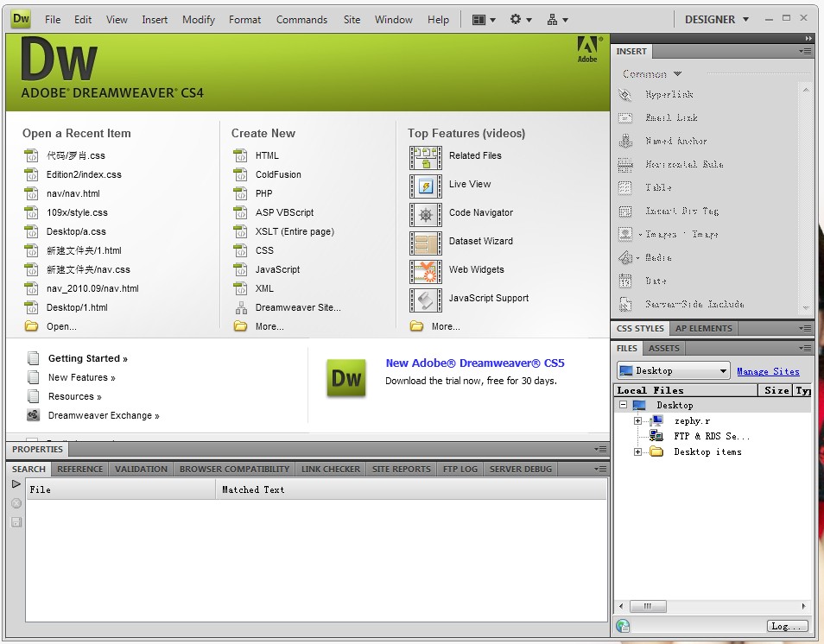Image resolution: width=824 pixels, height=644 pixels.
Task: Open recent item nav/nav.html
Action: click(73, 193)
